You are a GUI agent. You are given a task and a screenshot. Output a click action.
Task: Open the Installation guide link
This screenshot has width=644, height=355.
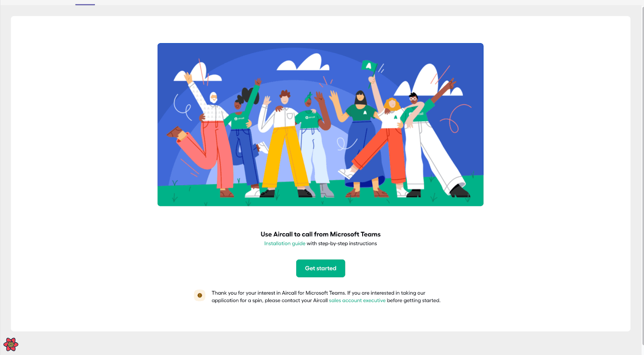click(x=285, y=244)
